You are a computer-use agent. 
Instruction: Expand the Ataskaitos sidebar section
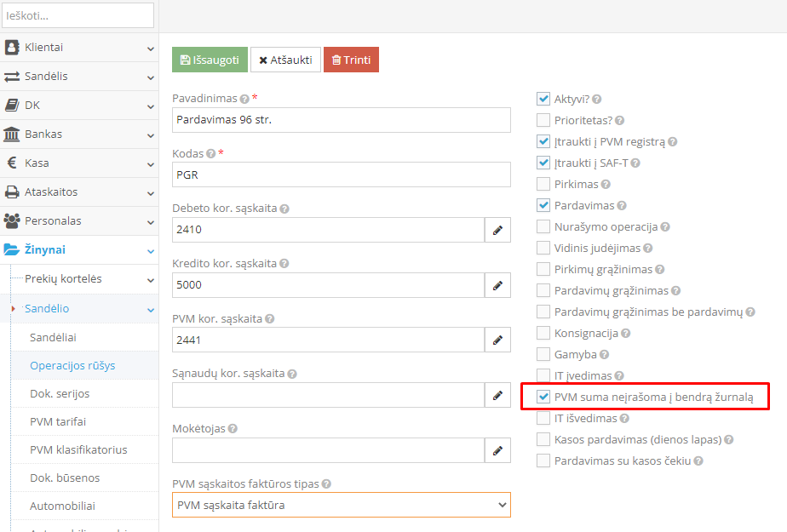(x=79, y=192)
